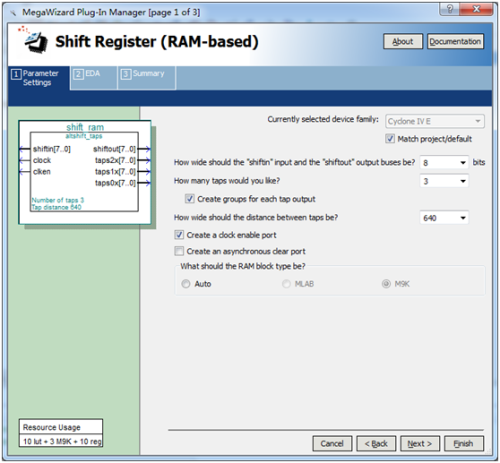Select the Auto RAM block type
500x463 pixels.
pyautogui.click(x=186, y=284)
